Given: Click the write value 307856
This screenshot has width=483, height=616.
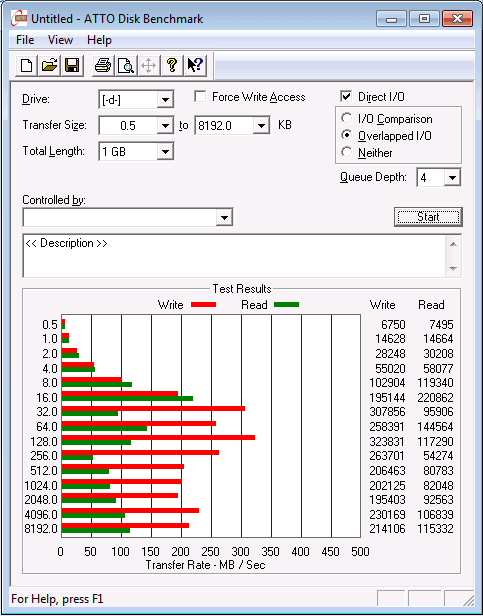Looking at the screenshot, I should 387,412.
